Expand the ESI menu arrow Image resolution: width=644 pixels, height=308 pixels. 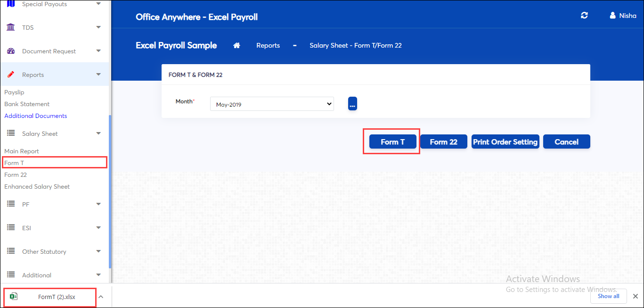click(x=98, y=228)
